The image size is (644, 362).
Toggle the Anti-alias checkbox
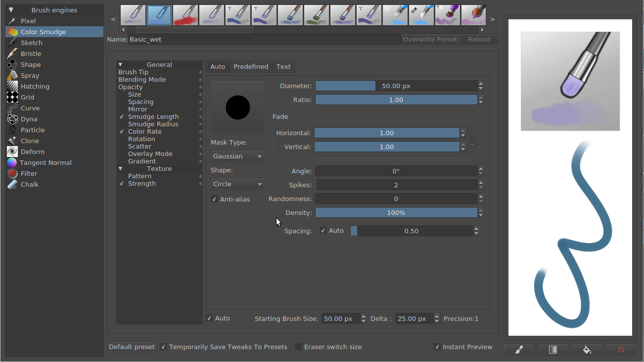(x=214, y=199)
